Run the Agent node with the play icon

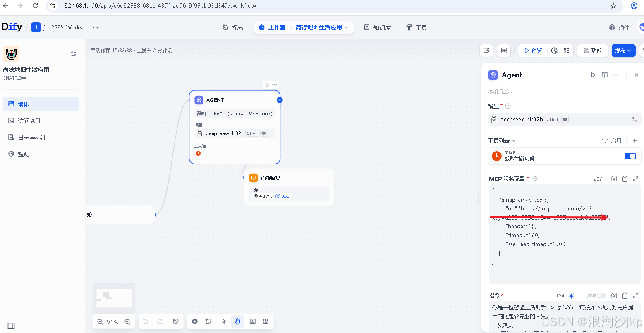[593, 75]
